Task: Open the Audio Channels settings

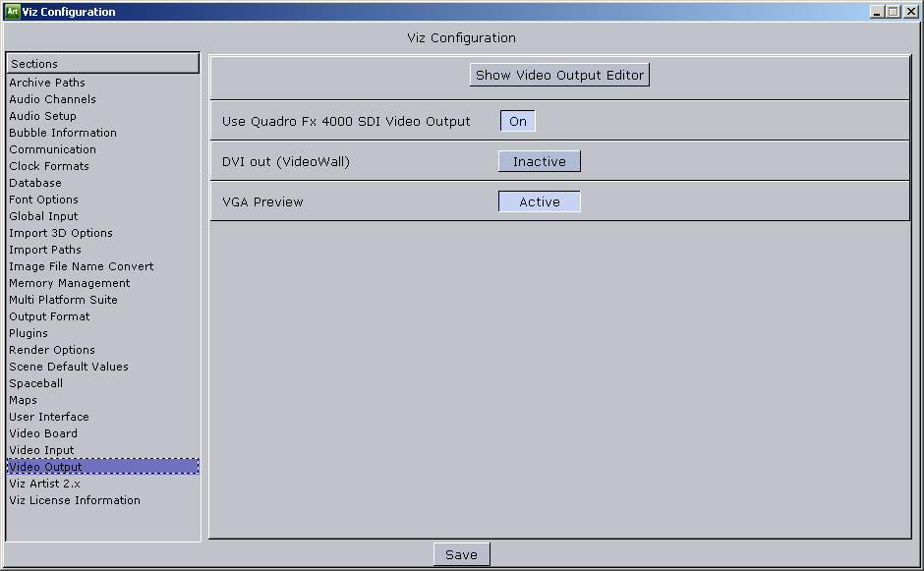Action: click(51, 99)
